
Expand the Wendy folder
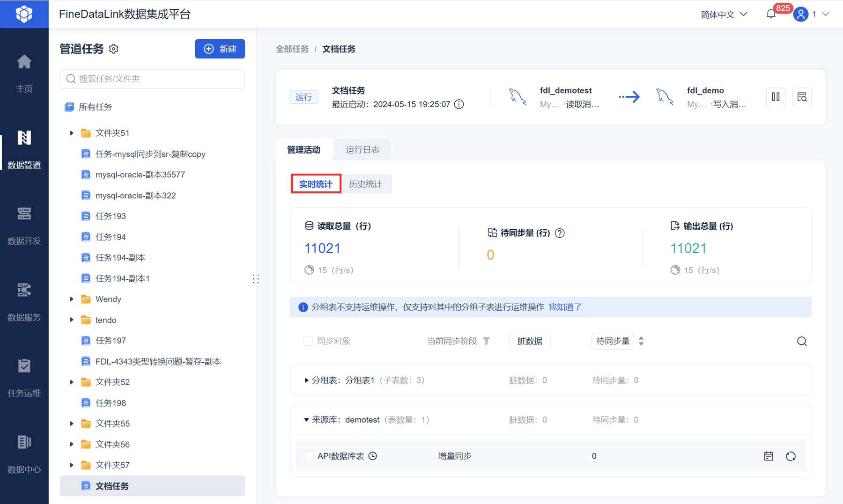(x=72, y=299)
